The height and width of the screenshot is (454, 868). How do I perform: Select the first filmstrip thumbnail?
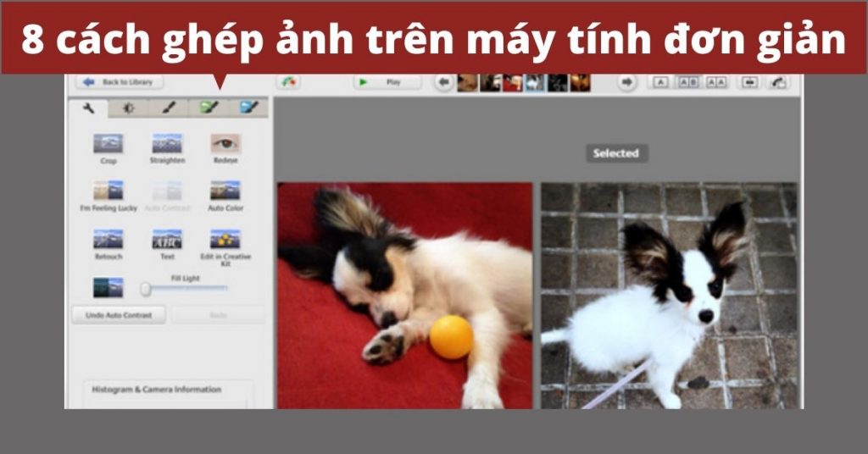[x=468, y=82]
